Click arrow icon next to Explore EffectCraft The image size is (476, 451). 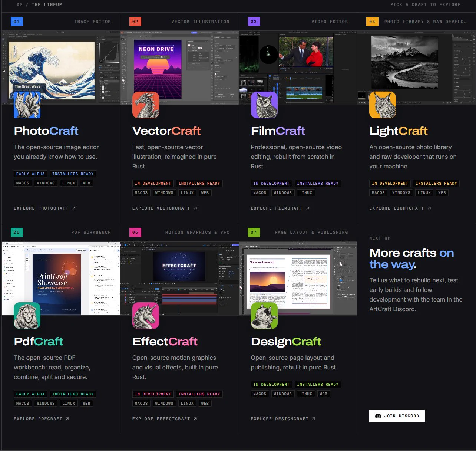point(195,419)
